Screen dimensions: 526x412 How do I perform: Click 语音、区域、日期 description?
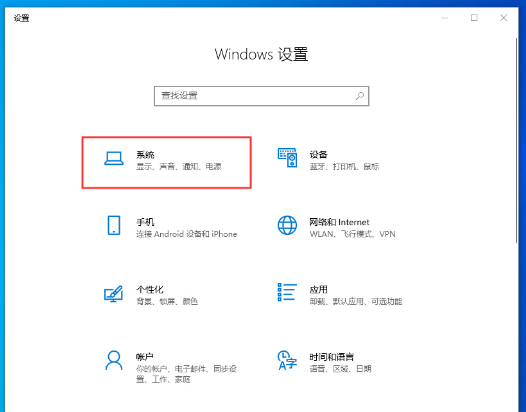coord(340,369)
